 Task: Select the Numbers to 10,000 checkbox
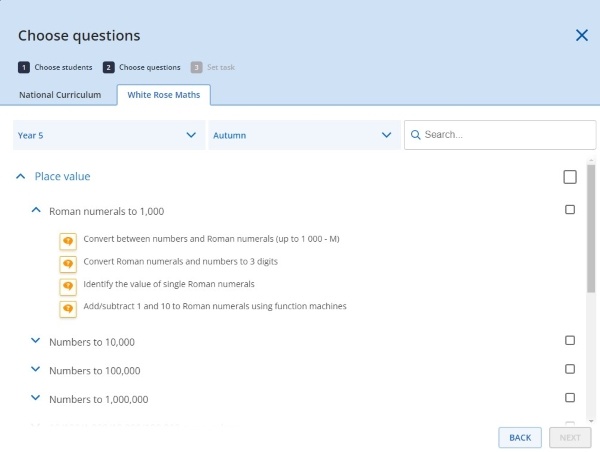[x=570, y=340]
